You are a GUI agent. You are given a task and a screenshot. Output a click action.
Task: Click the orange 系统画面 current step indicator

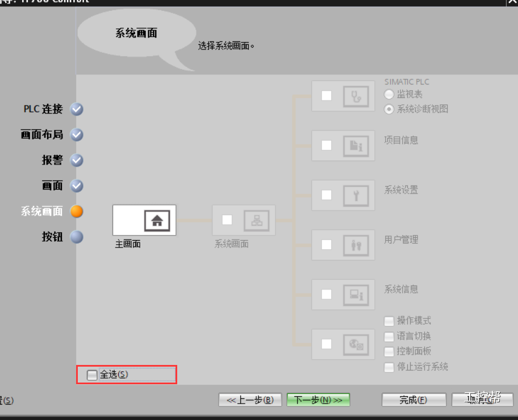click(x=77, y=211)
